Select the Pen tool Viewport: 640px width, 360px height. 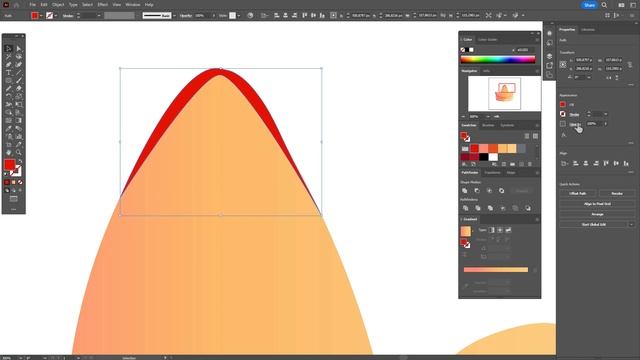pyautogui.click(x=9, y=64)
